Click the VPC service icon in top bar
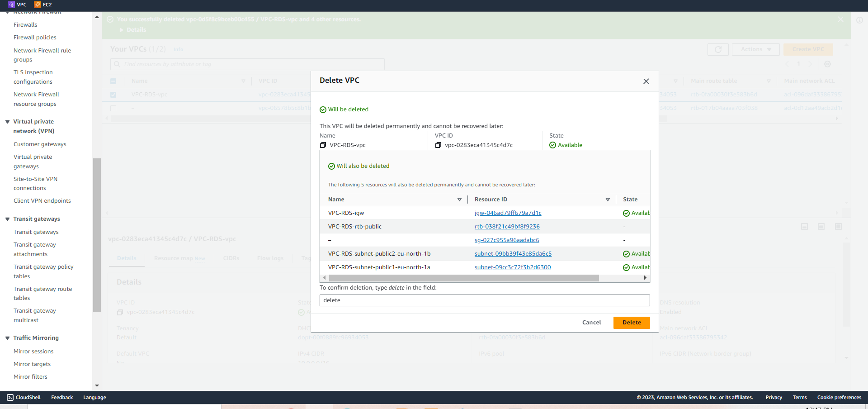The image size is (868, 409). pyautogui.click(x=12, y=5)
